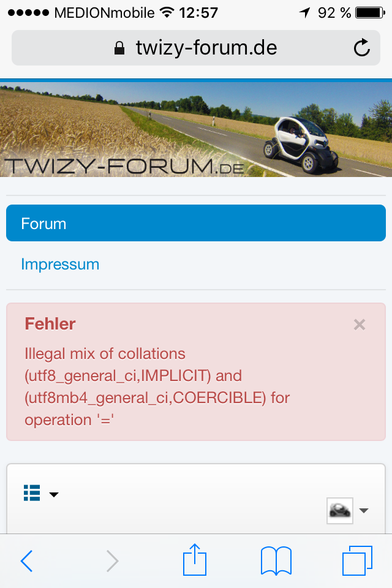Image resolution: width=392 pixels, height=588 pixels.
Task: Open the Impressum page
Action: pyautogui.click(x=60, y=264)
